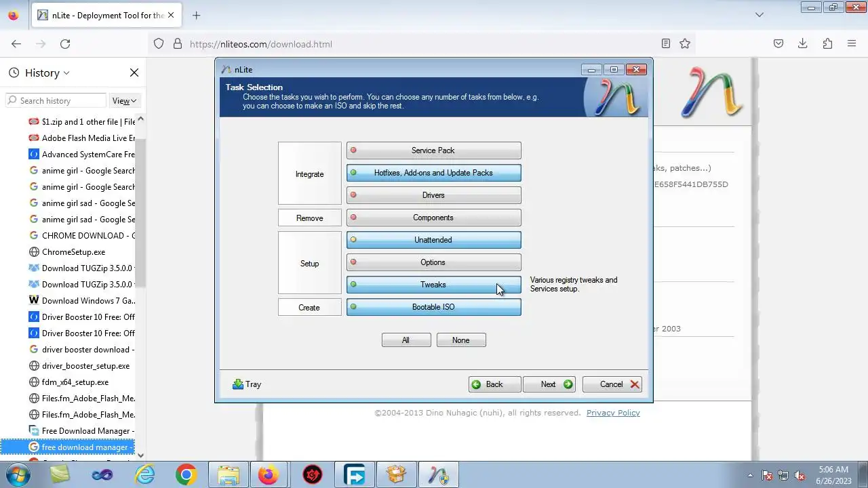Image resolution: width=868 pixels, height=488 pixels.
Task: Show hidden tray icons arrow
Action: pos(750,475)
